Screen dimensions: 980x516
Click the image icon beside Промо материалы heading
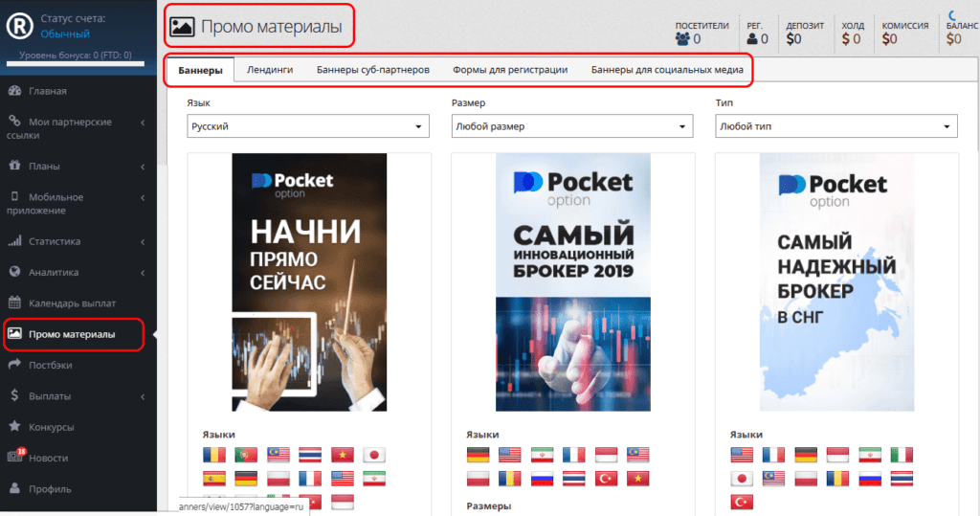182,27
